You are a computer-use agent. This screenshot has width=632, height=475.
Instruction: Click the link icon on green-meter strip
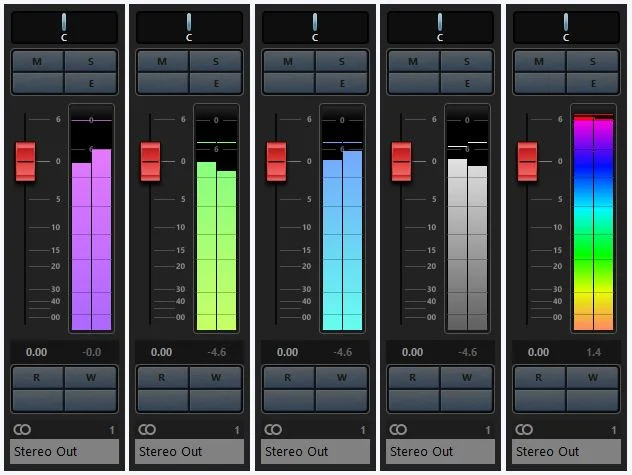pos(147,430)
